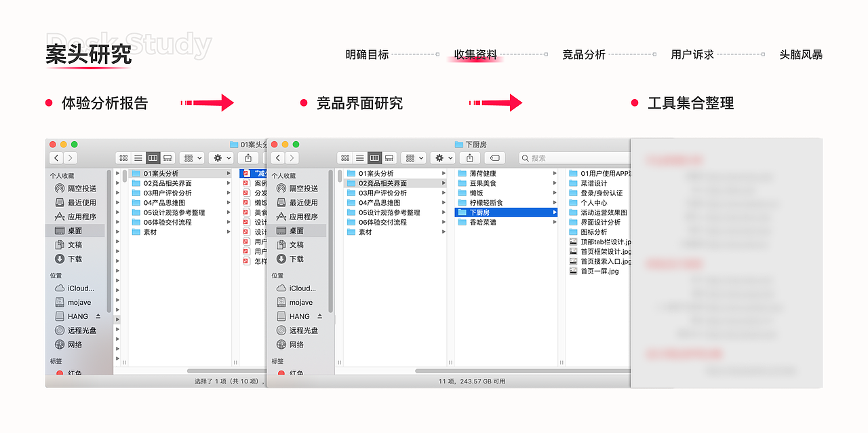Open 隔空投送 in 01案头分析 window sidebar
Image resolution: width=868 pixels, height=433 pixels.
point(76,188)
